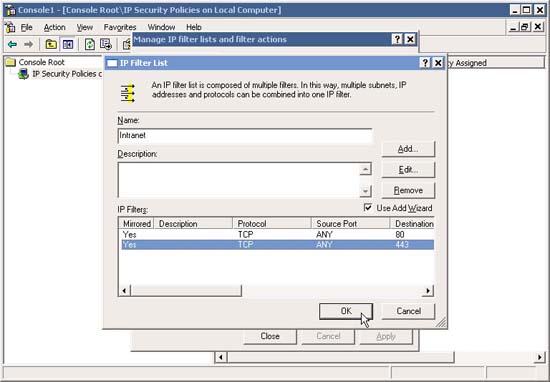Toggle the Use Add Wizard checkbox
The height and width of the screenshot is (382, 550).
click(368, 208)
